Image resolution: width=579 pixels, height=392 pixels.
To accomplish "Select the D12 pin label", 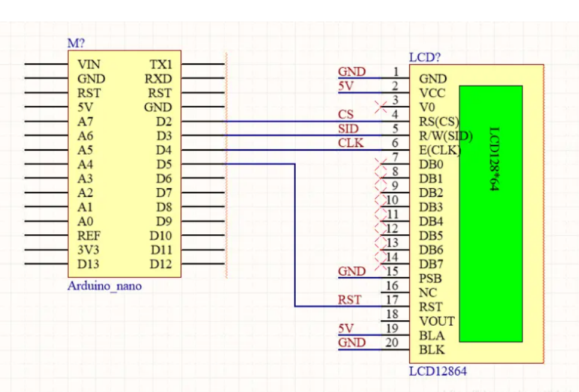I will point(161,264).
